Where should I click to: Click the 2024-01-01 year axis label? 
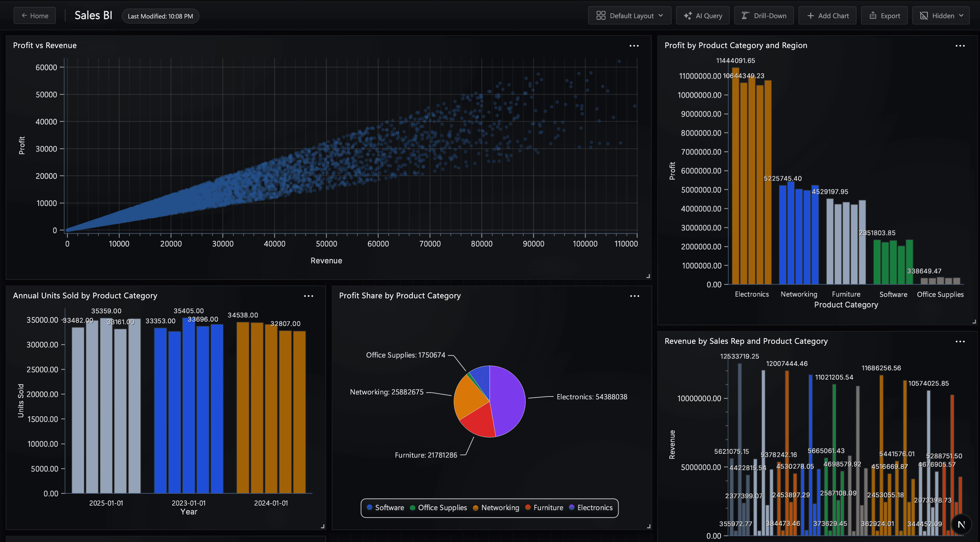tap(271, 503)
